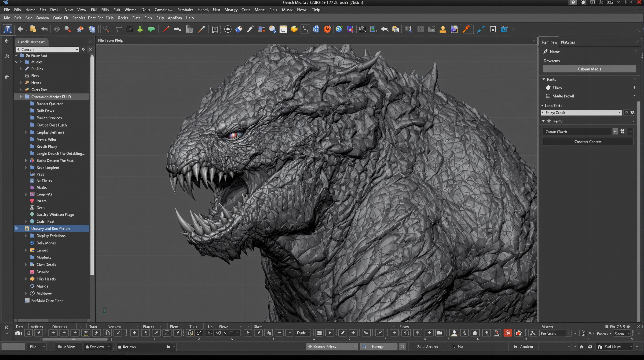The width and height of the screenshot is (644, 360).
Task: Toggle checkmark beside Musles folder
Action: tap(17, 62)
